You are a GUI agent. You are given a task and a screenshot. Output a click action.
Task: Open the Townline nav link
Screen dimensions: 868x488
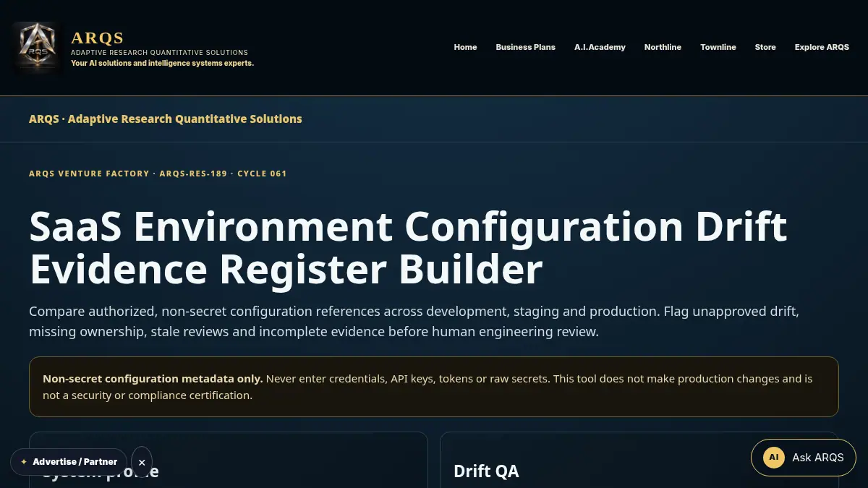(x=718, y=47)
